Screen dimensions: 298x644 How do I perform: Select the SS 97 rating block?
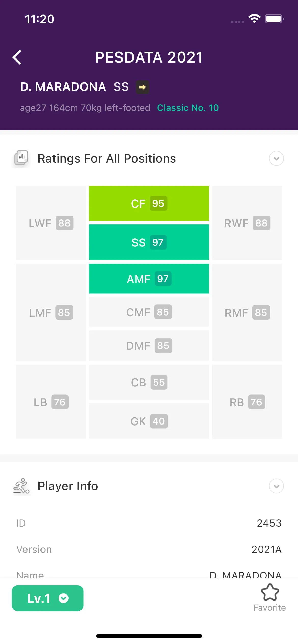[x=149, y=242]
